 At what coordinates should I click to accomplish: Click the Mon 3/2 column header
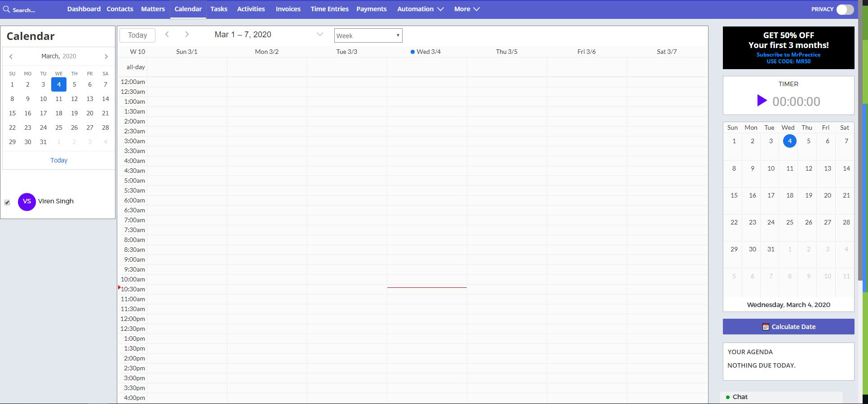[x=267, y=52]
